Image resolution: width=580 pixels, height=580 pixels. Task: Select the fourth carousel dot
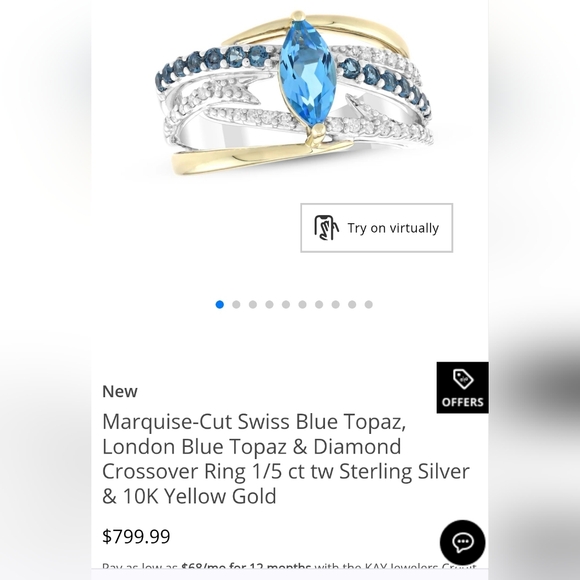pyautogui.click(x=269, y=304)
